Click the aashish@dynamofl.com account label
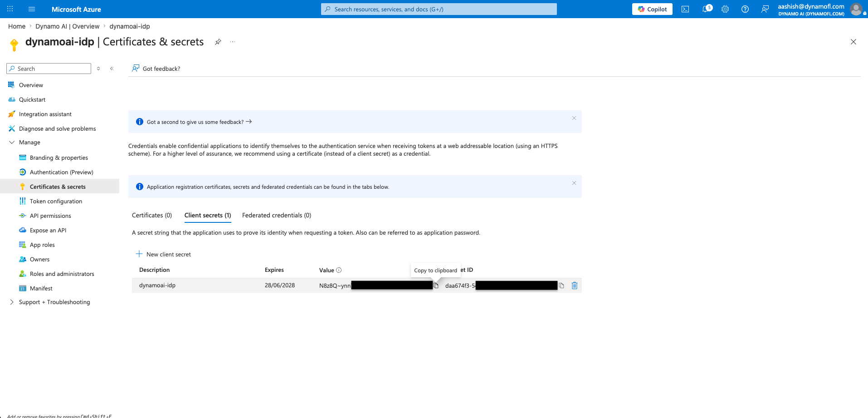The image size is (868, 418). [811, 6]
